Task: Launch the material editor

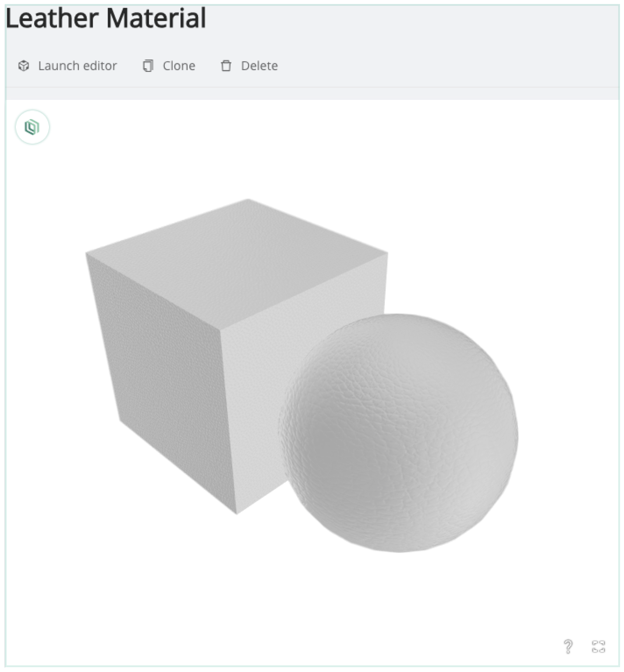Action: click(67, 66)
